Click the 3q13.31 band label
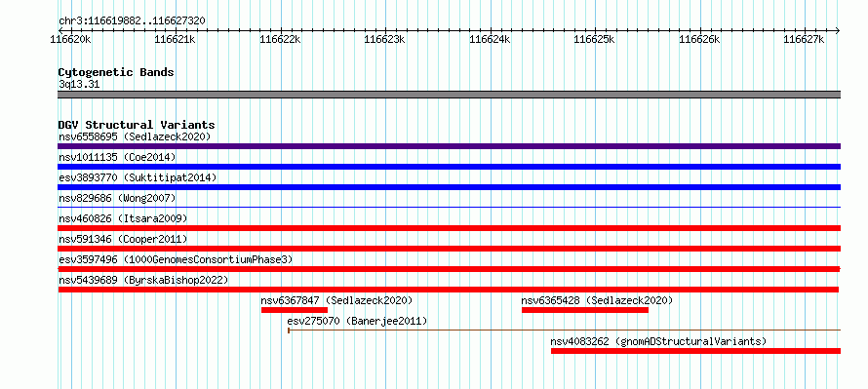The width and height of the screenshot is (868, 389). coord(79,85)
